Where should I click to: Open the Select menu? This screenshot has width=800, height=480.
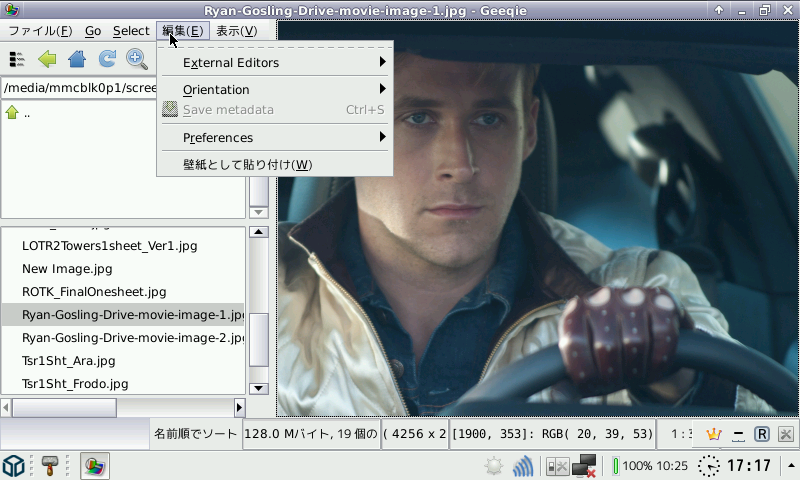[x=131, y=31]
